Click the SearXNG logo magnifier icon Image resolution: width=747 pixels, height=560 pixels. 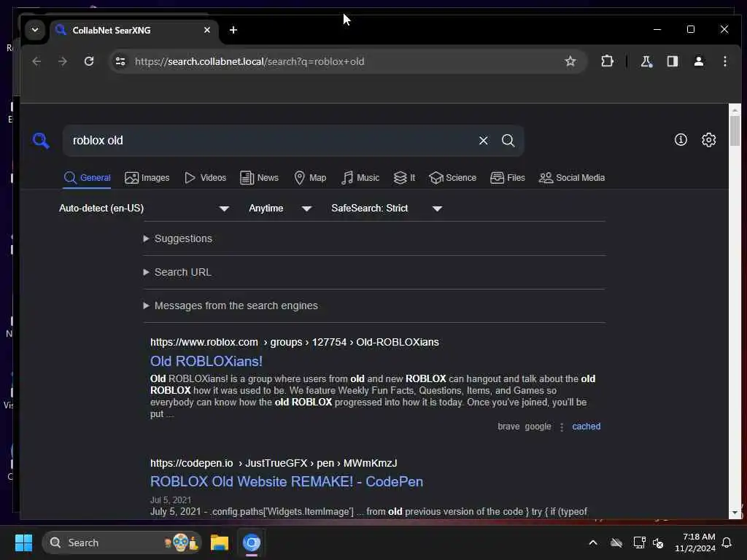[41, 141]
